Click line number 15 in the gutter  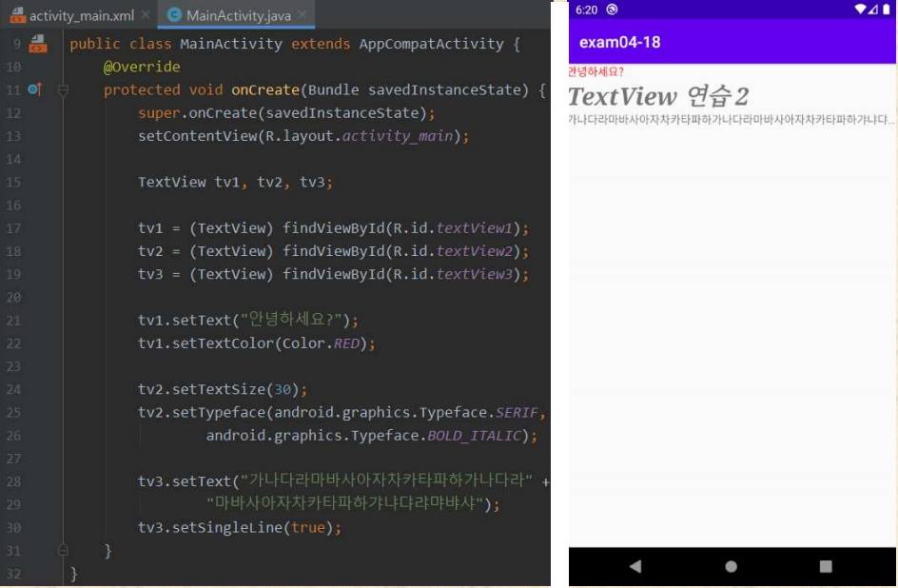click(x=13, y=182)
